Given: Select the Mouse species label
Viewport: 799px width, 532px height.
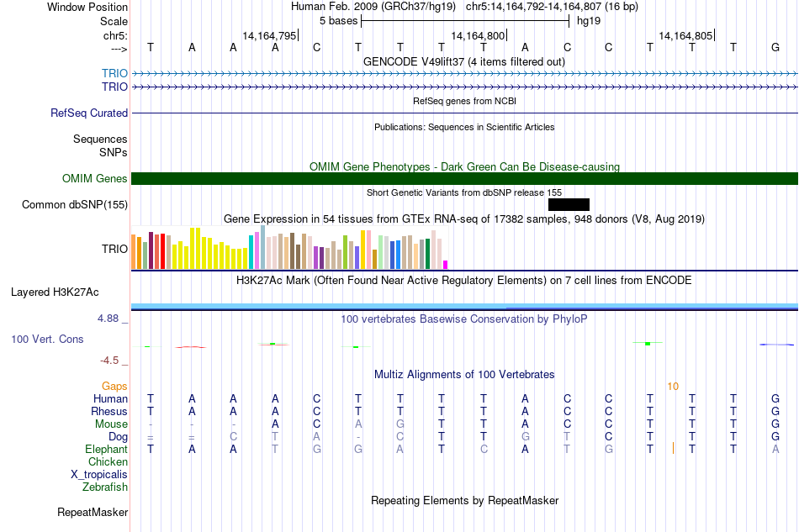Looking at the screenshot, I should click(x=111, y=424).
